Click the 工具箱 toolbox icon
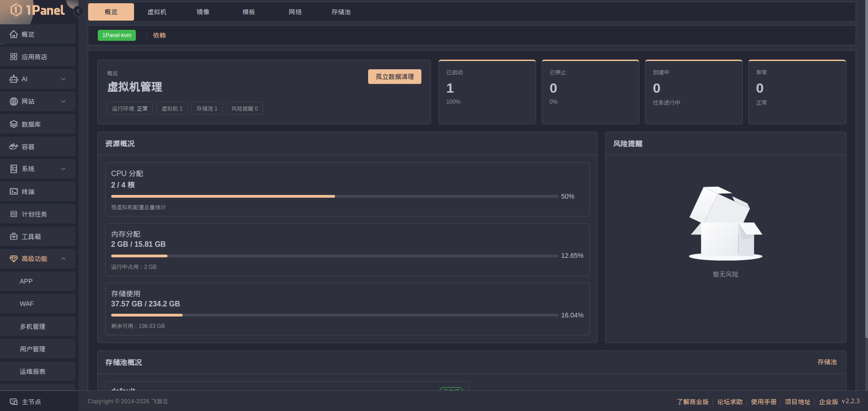 (x=14, y=237)
